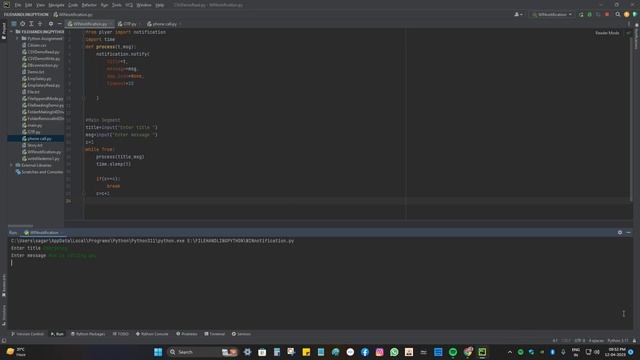Open the Python Packages tool window
This screenshot has width=640, height=360.
(x=88, y=334)
